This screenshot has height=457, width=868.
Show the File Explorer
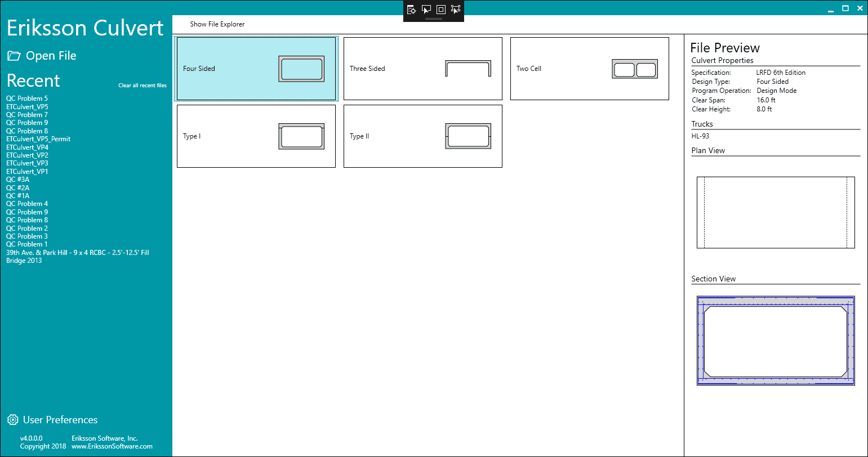coord(217,24)
